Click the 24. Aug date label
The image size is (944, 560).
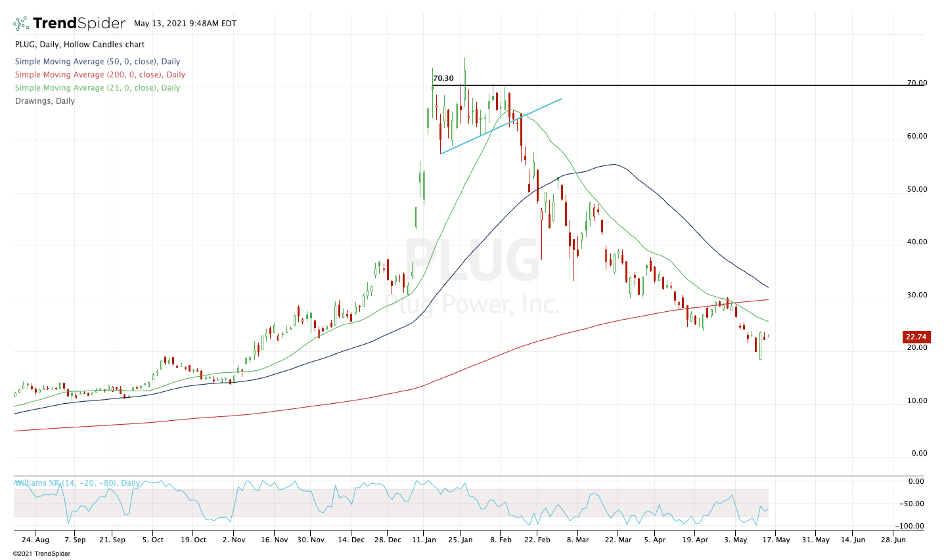(x=35, y=540)
